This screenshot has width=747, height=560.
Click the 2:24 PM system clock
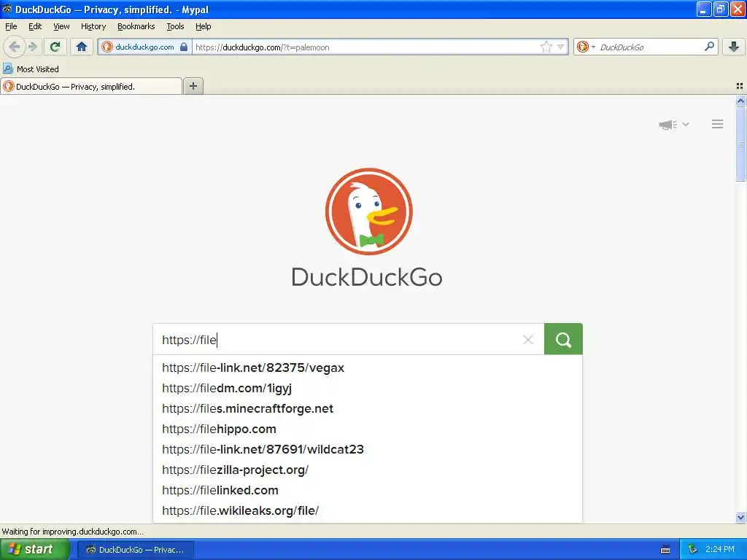719,550
